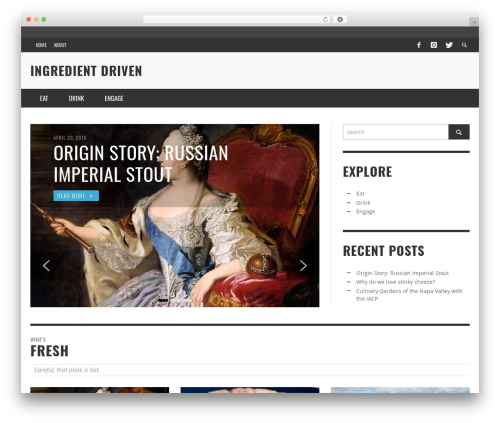Open new browser tab plus button
500x423 pixels.
tap(474, 22)
